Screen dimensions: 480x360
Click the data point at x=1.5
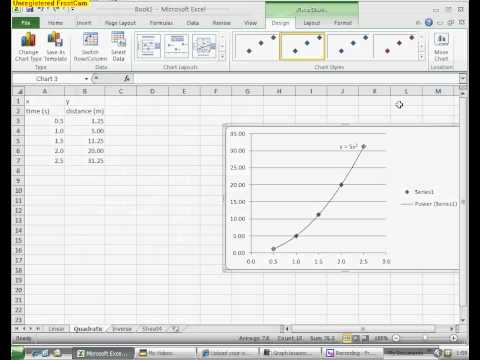tap(318, 215)
